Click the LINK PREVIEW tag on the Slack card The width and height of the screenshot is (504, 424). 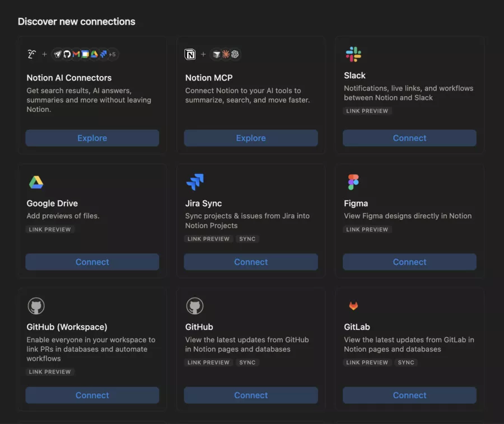(367, 111)
